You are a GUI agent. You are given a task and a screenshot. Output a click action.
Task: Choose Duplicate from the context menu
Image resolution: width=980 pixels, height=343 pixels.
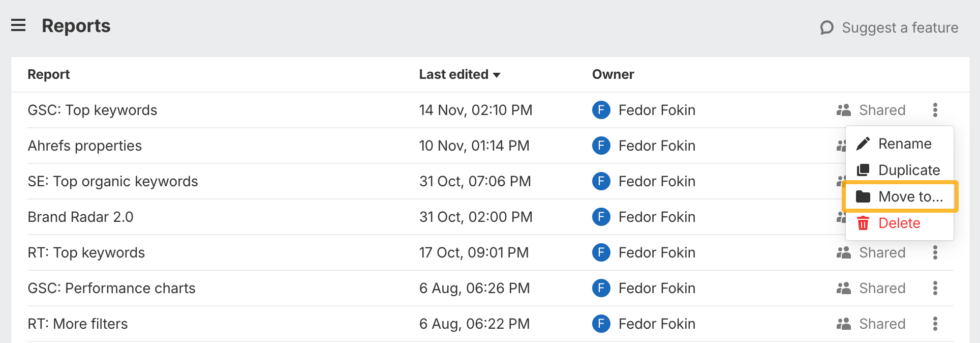coord(909,170)
